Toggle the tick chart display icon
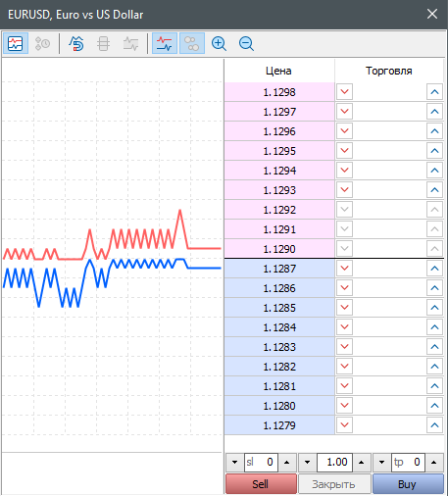This screenshot has width=448, height=496. click(x=16, y=43)
